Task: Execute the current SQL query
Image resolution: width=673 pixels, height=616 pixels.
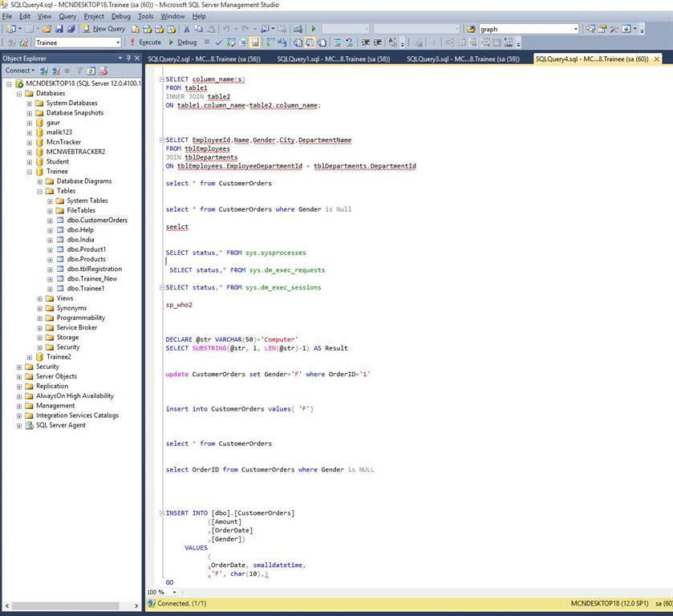Action: point(144,43)
